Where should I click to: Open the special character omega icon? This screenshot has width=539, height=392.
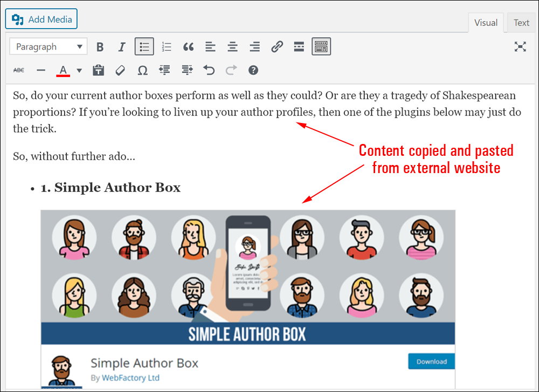pyautogui.click(x=142, y=70)
